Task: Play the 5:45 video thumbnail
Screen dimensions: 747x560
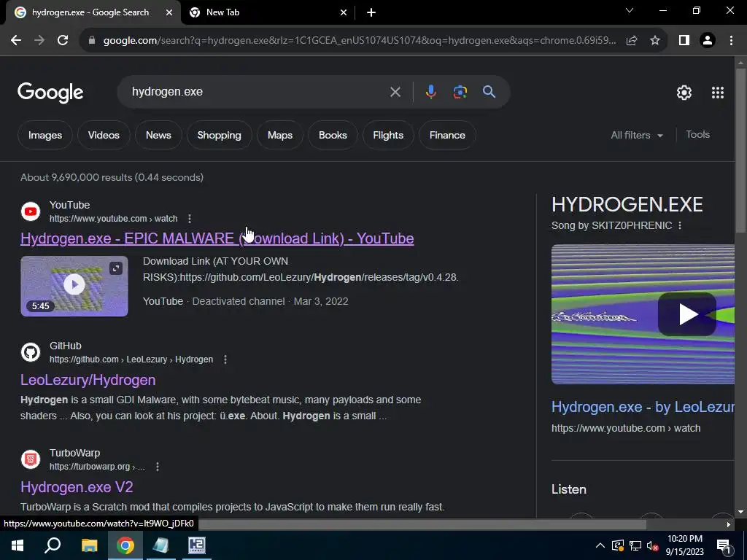Action: (74, 286)
